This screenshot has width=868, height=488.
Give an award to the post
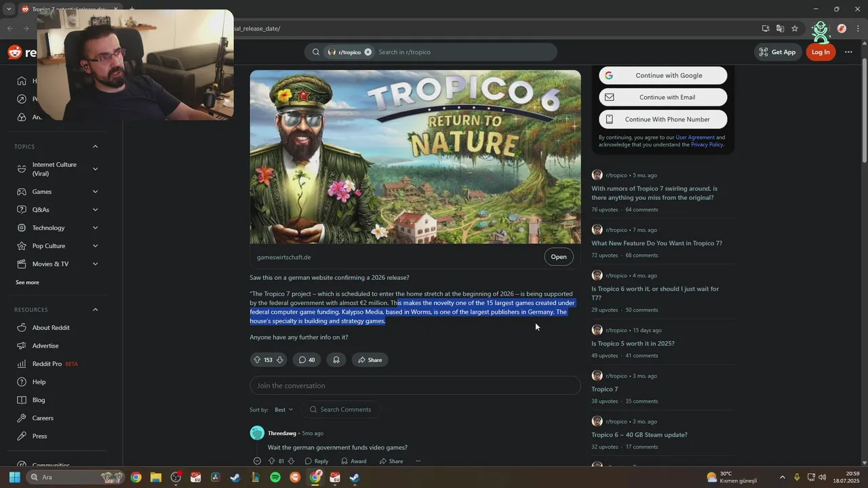[x=336, y=360]
